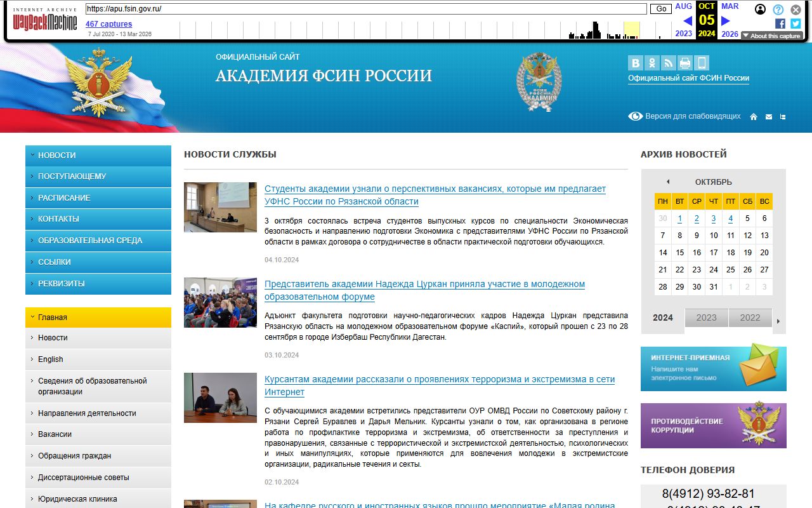The image size is (812, 508).
Task: Go to next capture with right arrow
Action: (726, 21)
